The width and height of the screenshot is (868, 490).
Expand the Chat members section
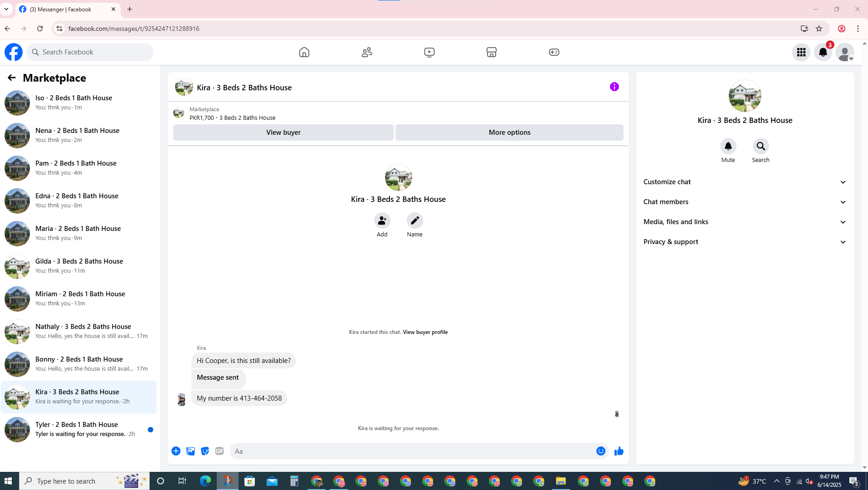point(745,202)
